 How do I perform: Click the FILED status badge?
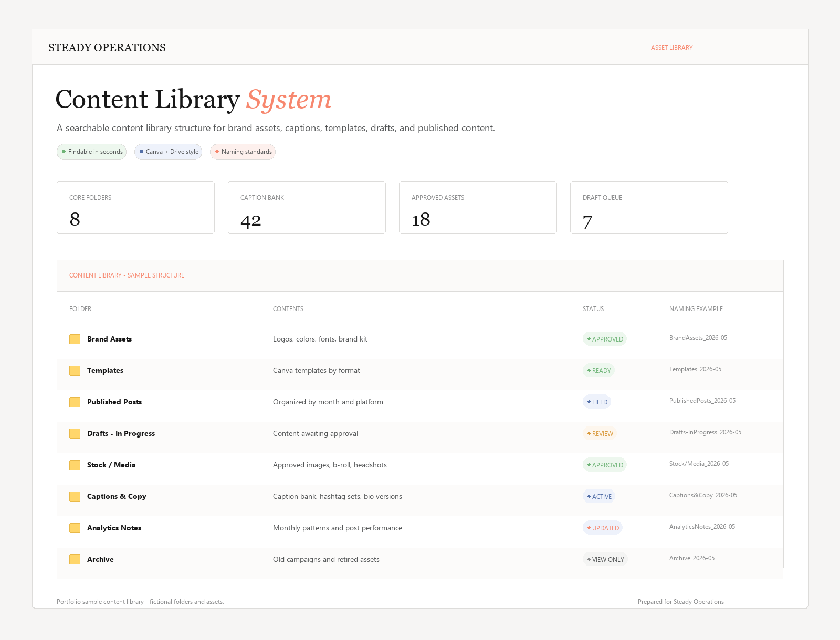click(x=597, y=402)
